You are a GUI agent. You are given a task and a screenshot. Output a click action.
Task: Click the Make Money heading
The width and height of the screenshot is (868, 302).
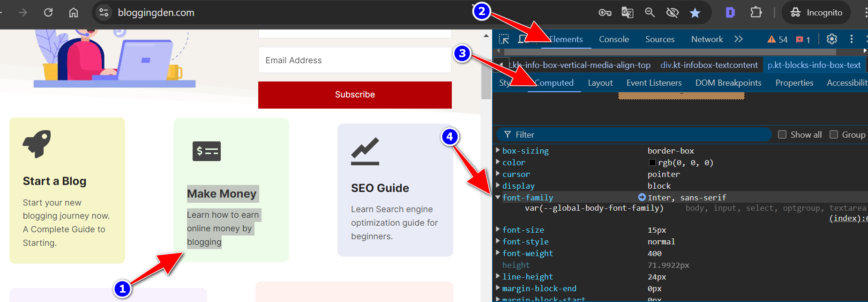click(222, 194)
